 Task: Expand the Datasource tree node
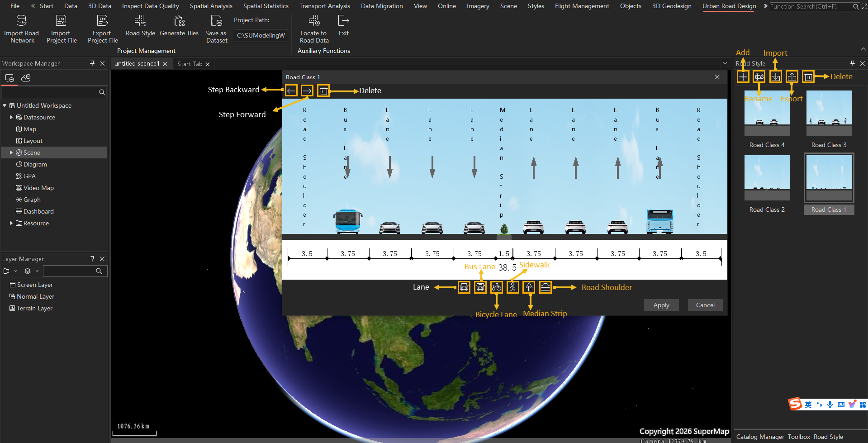click(11, 117)
